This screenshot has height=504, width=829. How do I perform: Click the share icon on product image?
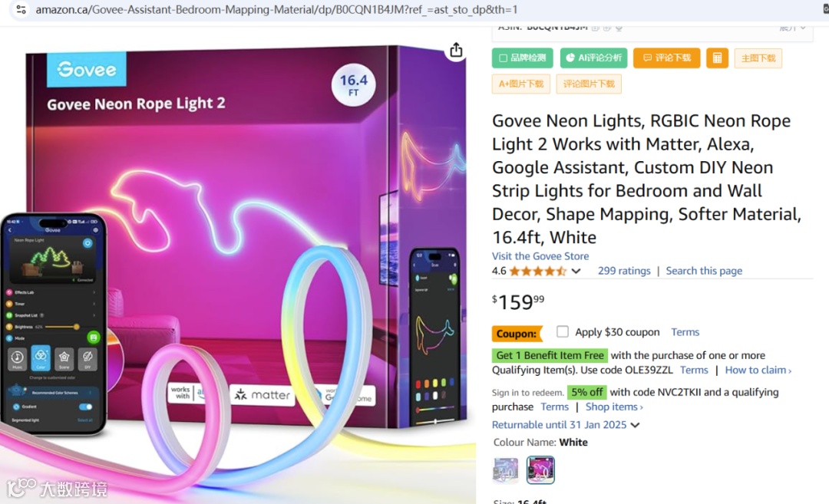(456, 50)
